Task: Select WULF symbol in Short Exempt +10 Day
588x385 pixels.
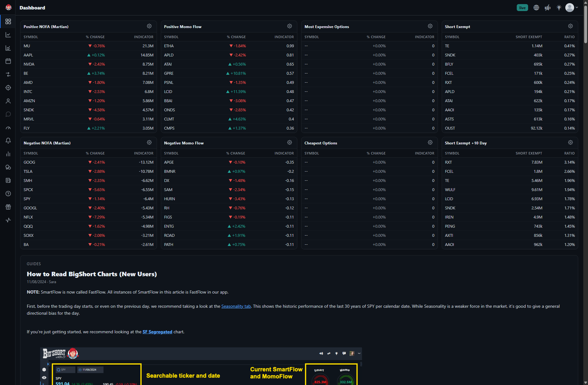Action: (450, 190)
